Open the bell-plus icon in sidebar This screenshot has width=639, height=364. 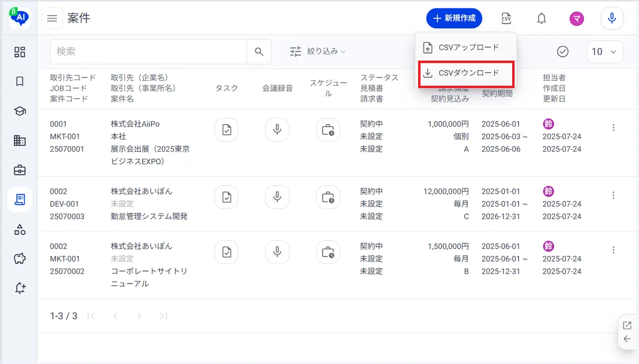(x=20, y=288)
